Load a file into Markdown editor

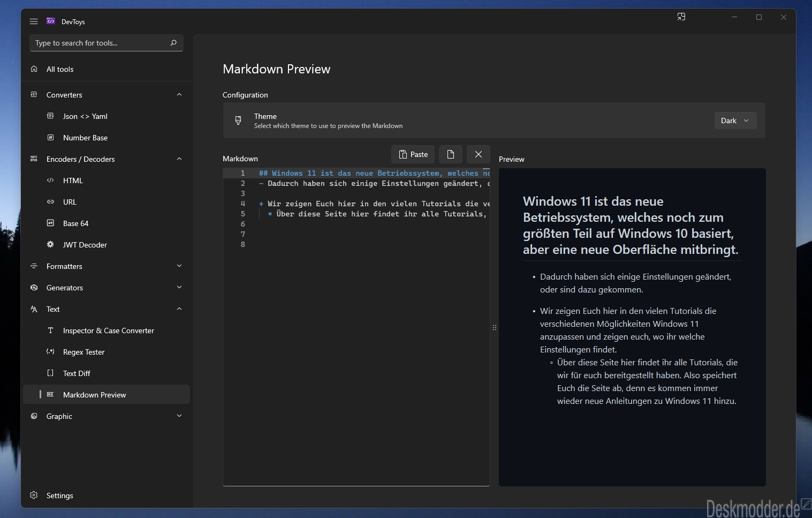[x=451, y=154]
